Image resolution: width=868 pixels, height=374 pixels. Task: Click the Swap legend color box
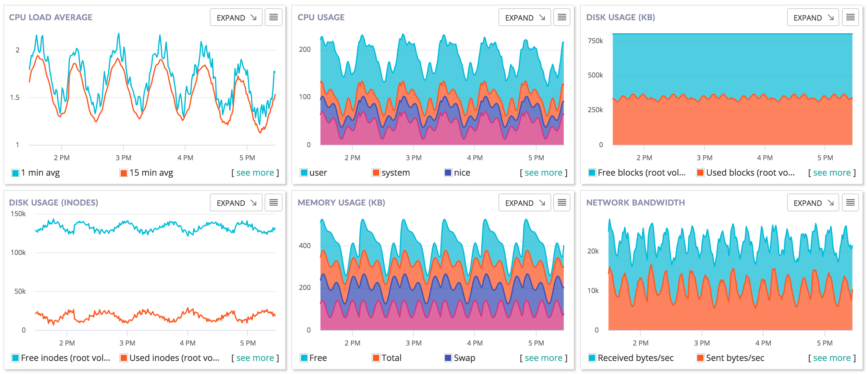pos(448,358)
